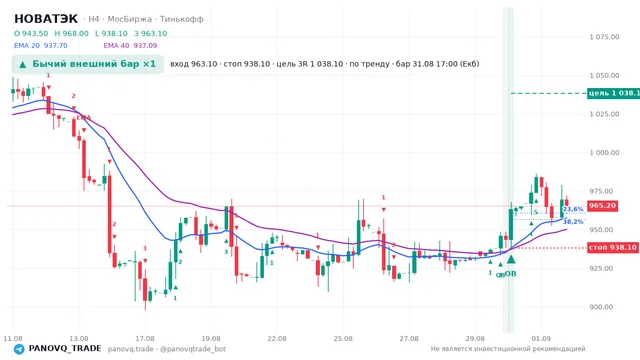Click the 1 050.00 price axis label
The image size is (640, 360).
click(604, 76)
